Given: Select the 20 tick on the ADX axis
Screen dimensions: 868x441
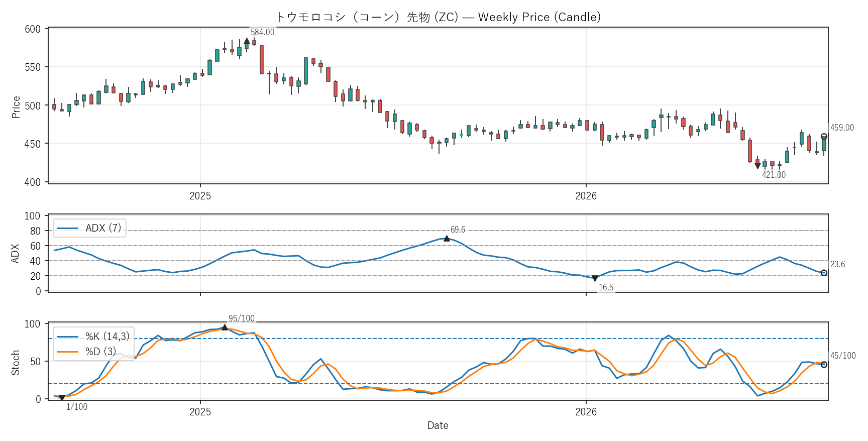Looking at the screenshot, I should (36, 276).
